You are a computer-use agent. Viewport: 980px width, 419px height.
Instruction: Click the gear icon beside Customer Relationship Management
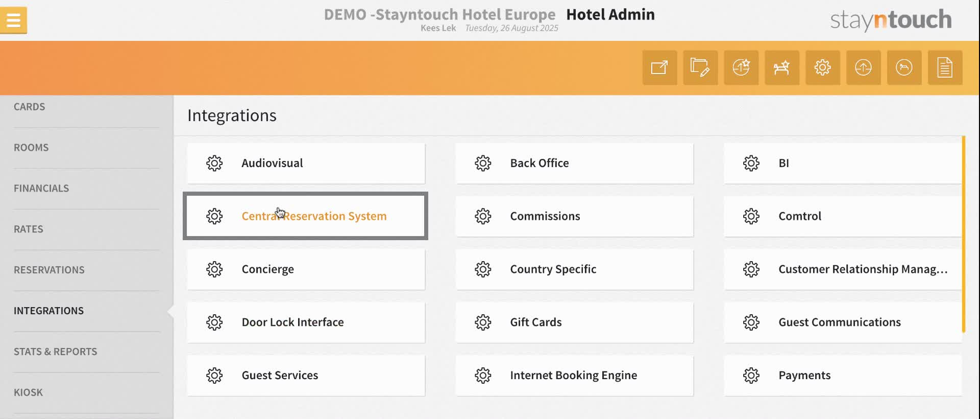point(751,269)
